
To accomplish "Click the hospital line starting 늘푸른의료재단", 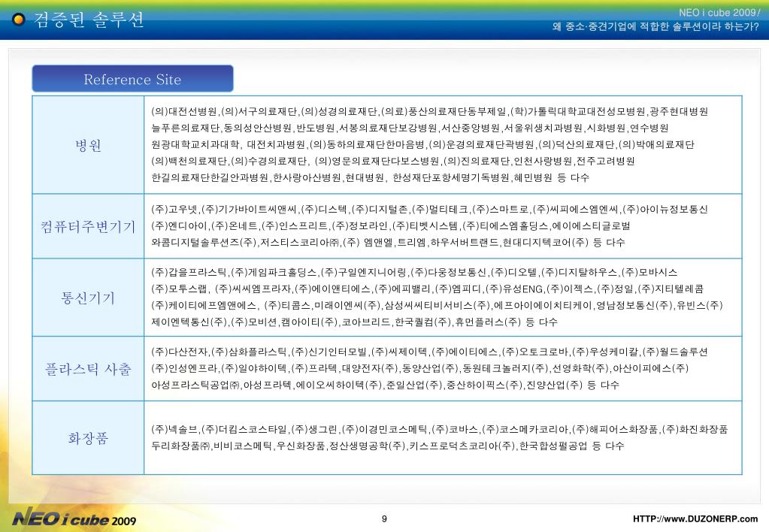I will coord(410,128).
